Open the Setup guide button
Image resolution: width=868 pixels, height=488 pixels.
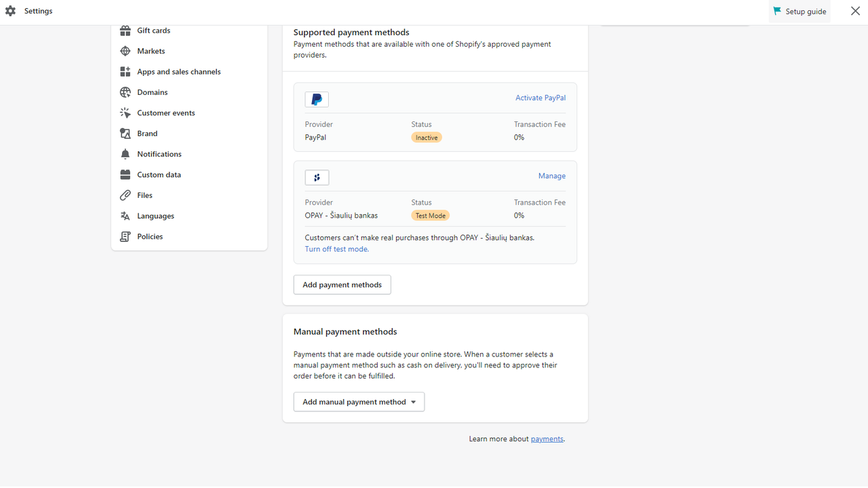800,12
